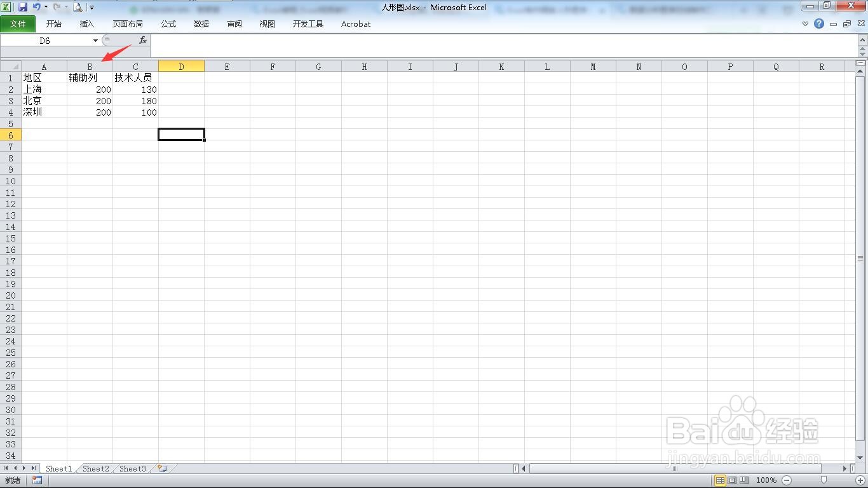Click cell containing 北京
868x488 pixels.
pyautogui.click(x=44, y=100)
